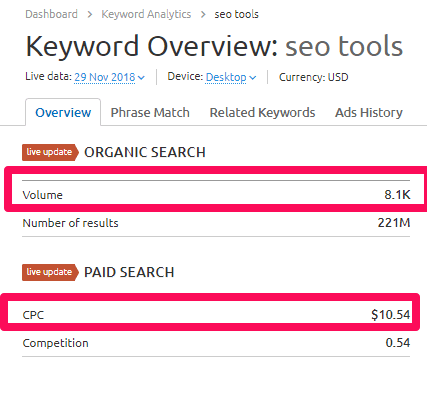
Task: Click breadcrumb arrow after Dashboard
Action: coord(90,14)
